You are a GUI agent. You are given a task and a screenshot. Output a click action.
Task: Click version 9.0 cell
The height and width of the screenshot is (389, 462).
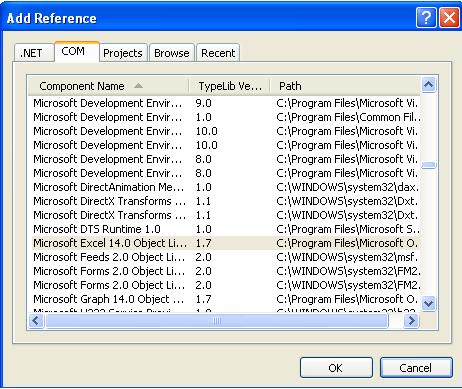pos(203,103)
